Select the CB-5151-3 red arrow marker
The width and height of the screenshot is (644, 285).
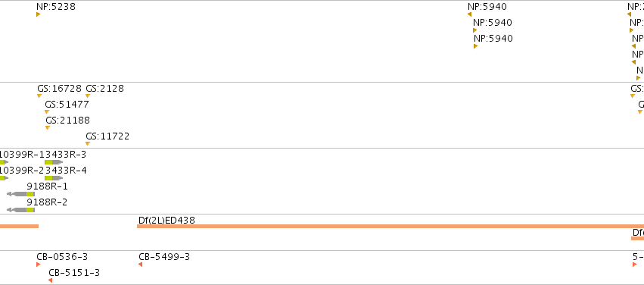pos(50,280)
